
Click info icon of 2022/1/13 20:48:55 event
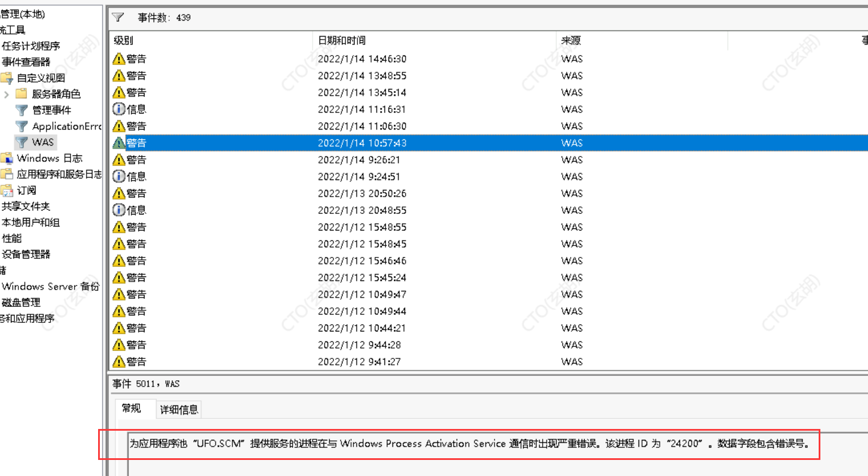pos(119,210)
